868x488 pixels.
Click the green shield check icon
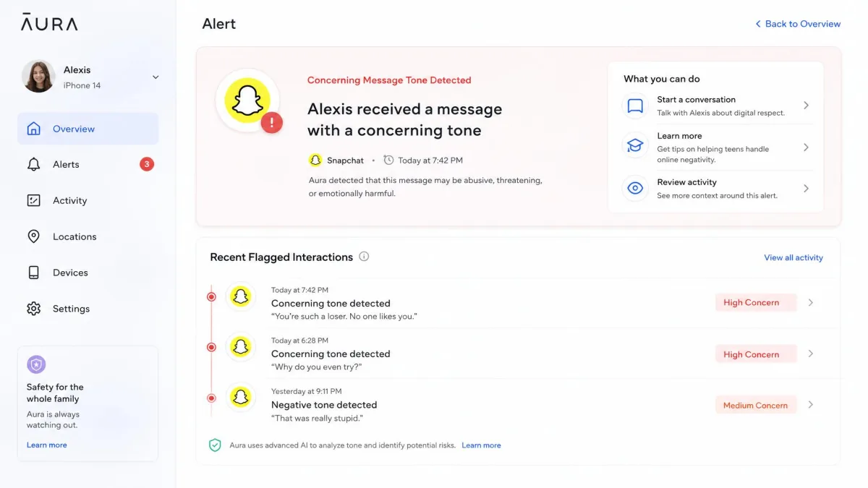pos(215,445)
